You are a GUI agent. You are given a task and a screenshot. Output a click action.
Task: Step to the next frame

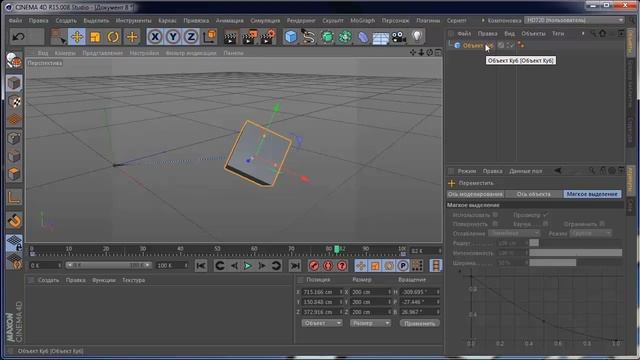tap(262, 266)
